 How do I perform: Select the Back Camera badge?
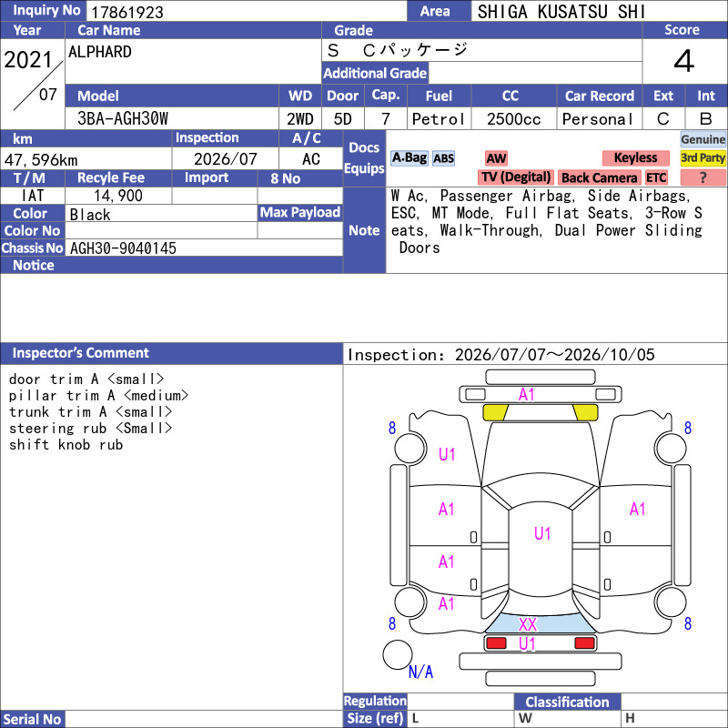click(599, 177)
